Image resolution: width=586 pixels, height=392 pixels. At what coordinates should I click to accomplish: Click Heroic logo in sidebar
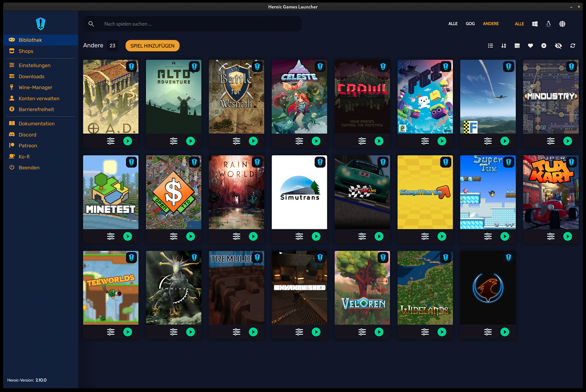(41, 24)
